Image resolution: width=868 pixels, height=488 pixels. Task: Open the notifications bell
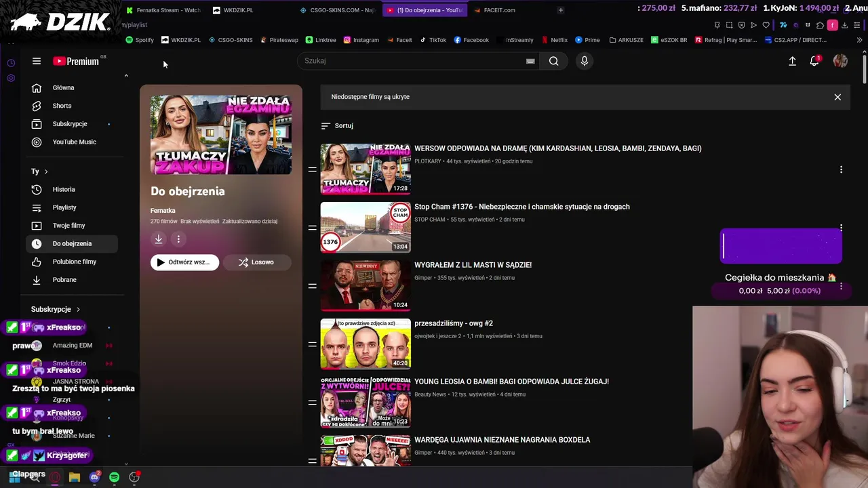tap(814, 61)
